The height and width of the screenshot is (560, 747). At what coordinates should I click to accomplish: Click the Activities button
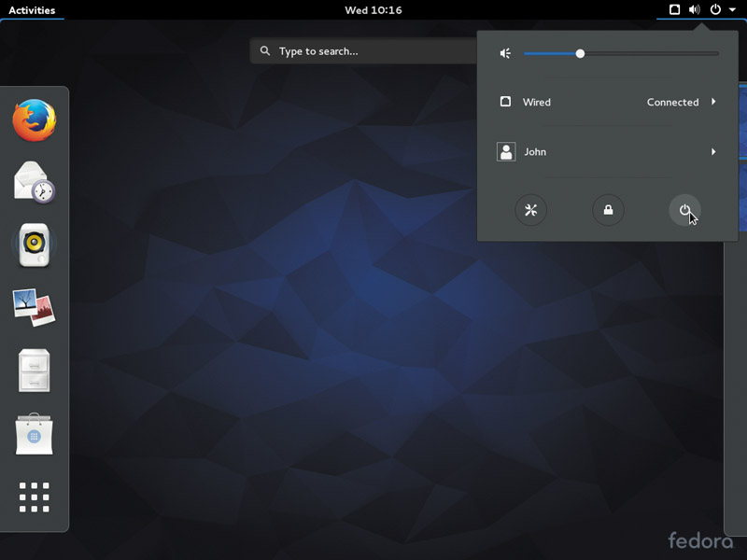coord(32,10)
